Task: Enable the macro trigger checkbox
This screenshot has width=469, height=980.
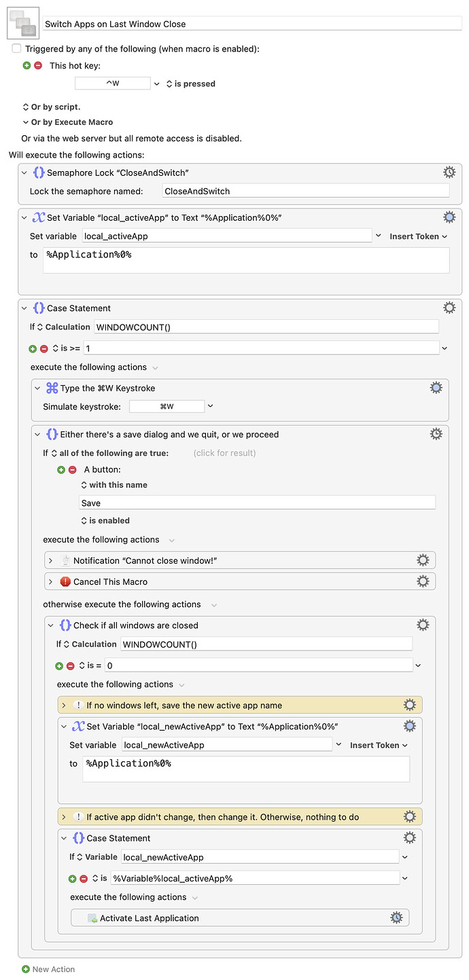Action: click(x=16, y=49)
